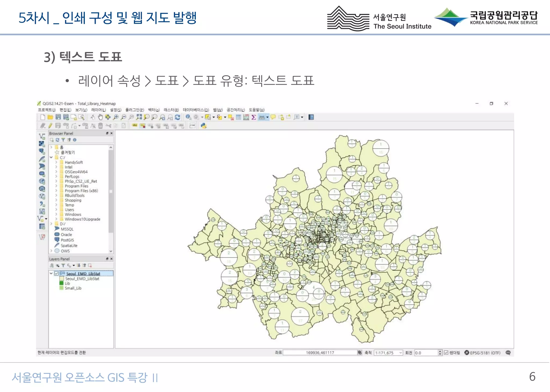The height and width of the screenshot is (392, 550).
Task: Click the Open Project folder icon
Action: [50, 117]
